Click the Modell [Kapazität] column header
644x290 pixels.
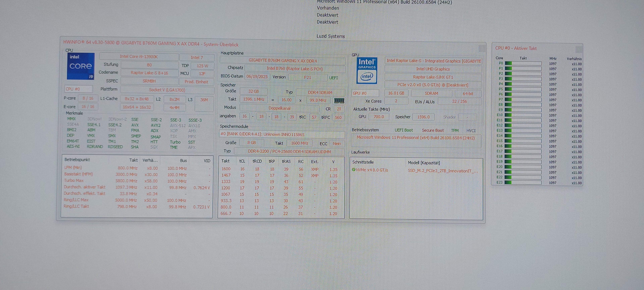[x=424, y=163]
